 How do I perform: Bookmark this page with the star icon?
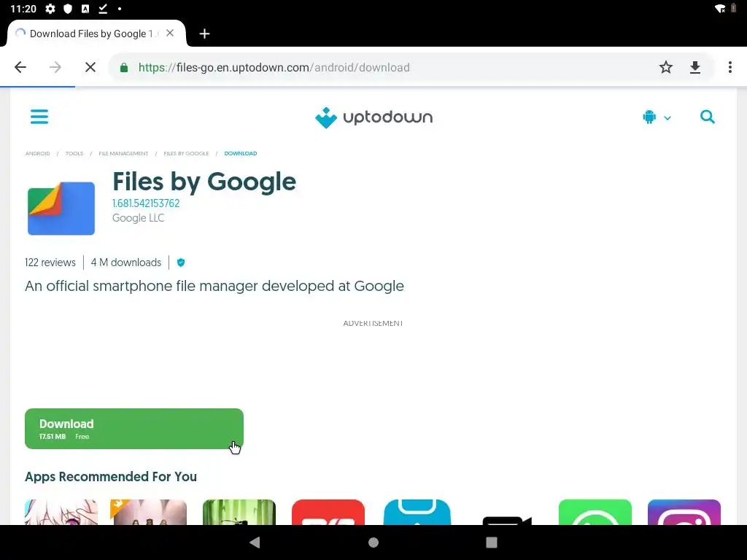tap(665, 67)
